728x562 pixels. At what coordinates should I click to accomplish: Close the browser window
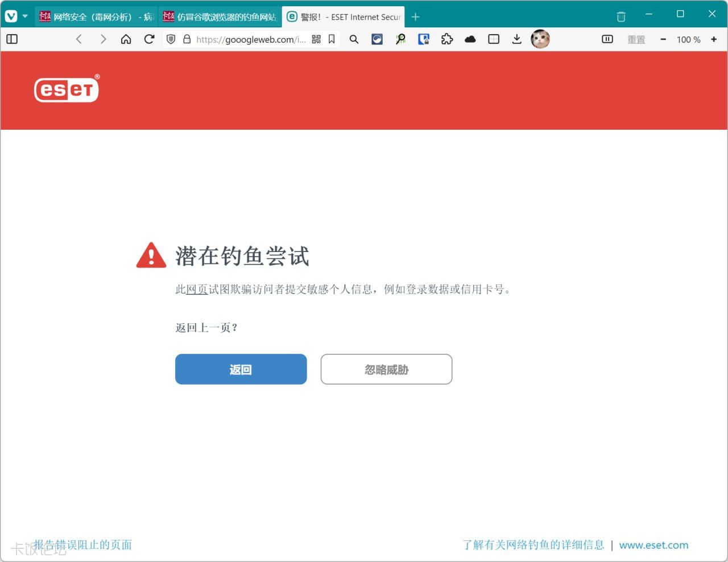tap(712, 14)
